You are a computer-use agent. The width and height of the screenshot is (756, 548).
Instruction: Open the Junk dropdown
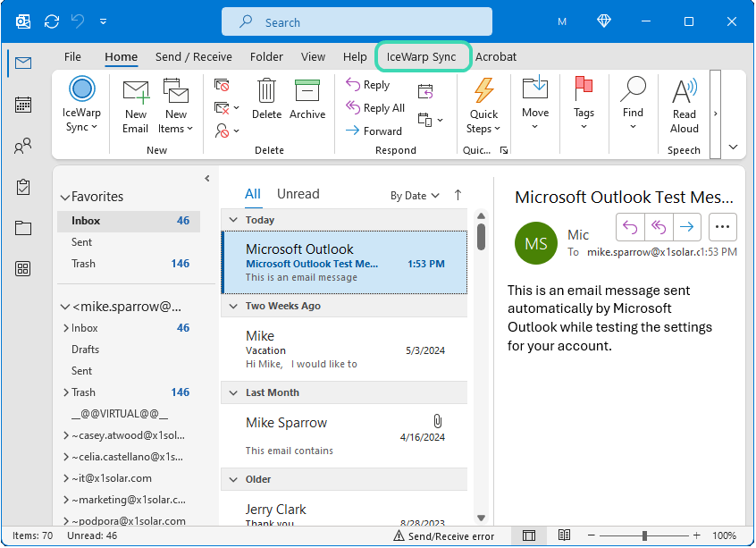coord(227,131)
